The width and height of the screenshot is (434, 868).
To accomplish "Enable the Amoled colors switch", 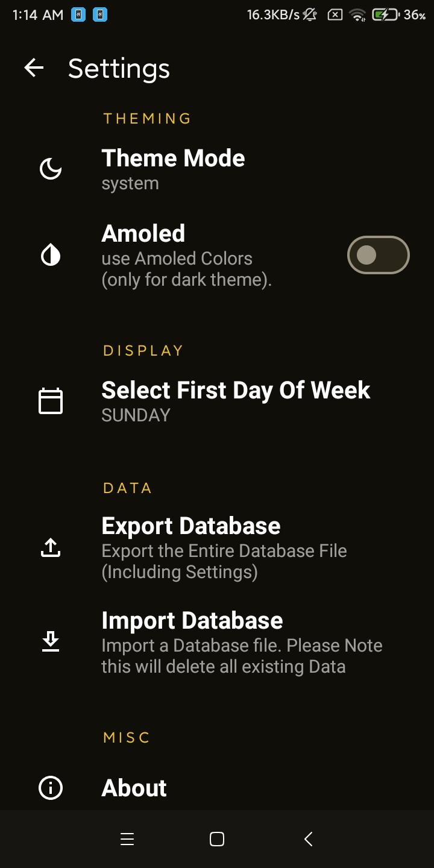I will [x=378, y=256].
